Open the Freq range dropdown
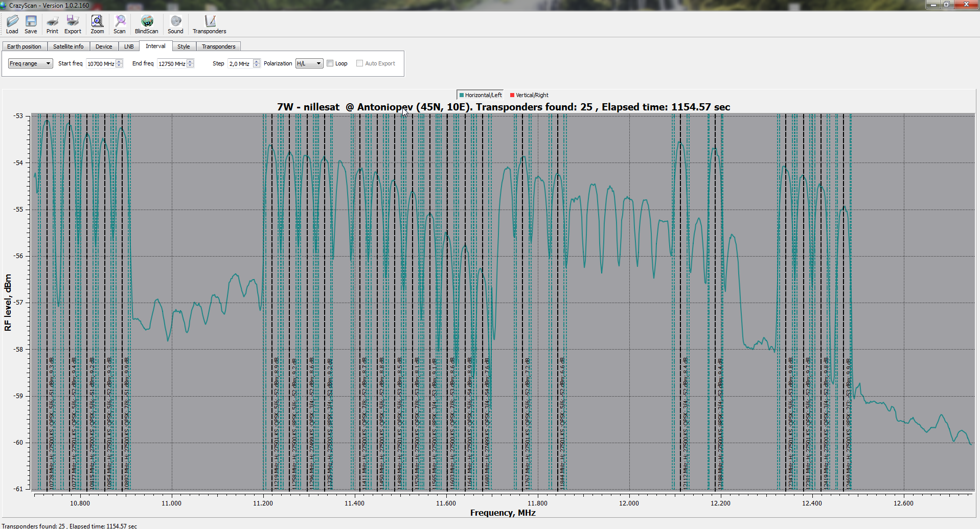The height and width of the screenshot is (529, 980). (x=31, y=63)
